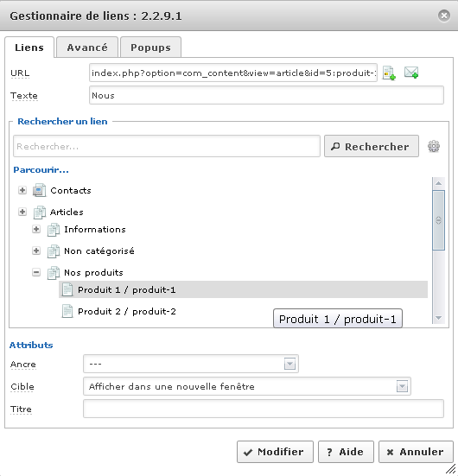Switch to the Popups tab

(x=150, y=48)
